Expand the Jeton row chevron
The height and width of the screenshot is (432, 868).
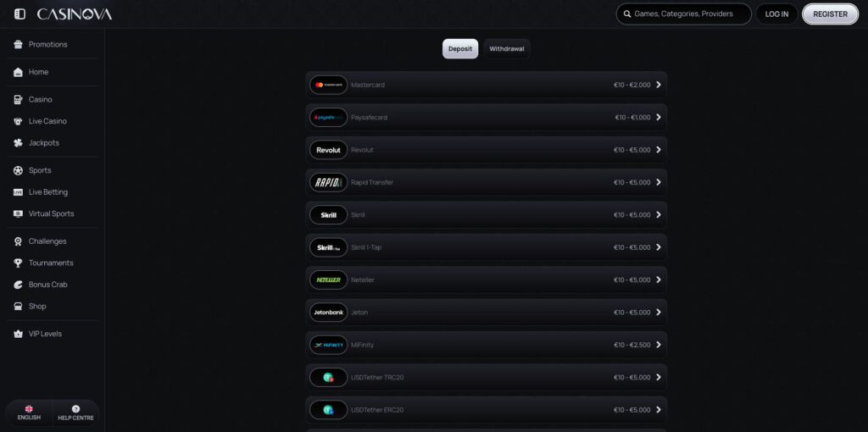click(658, 312)
